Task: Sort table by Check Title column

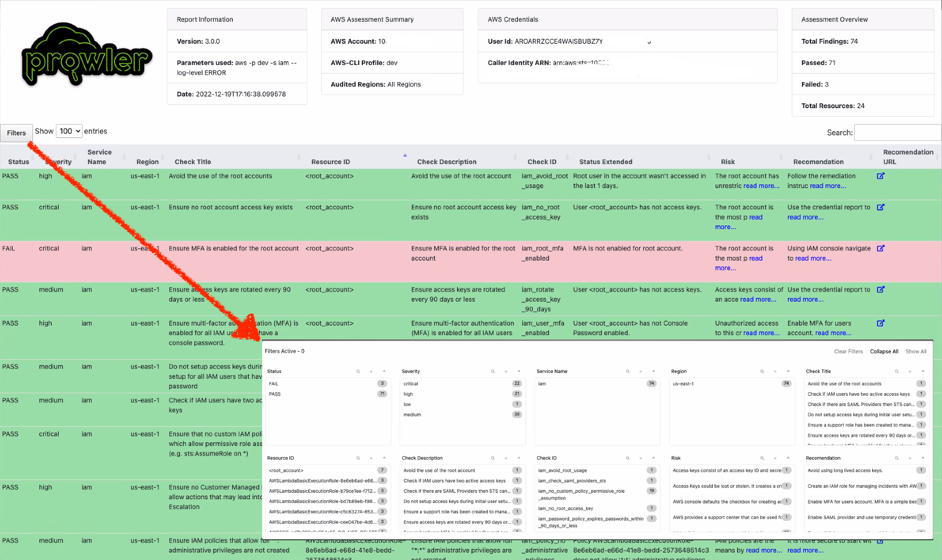Action: tap(193, 162)
